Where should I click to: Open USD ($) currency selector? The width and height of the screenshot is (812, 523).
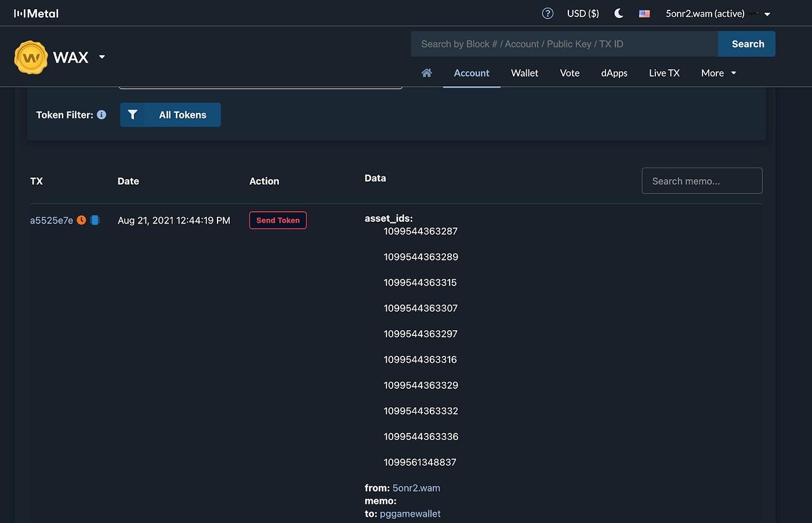(x=583, y=13)
